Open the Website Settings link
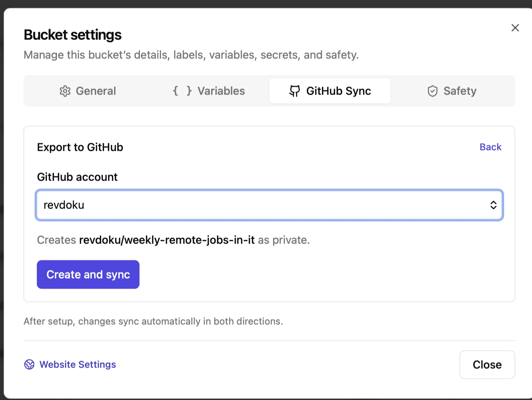 [x=77, y=364]
